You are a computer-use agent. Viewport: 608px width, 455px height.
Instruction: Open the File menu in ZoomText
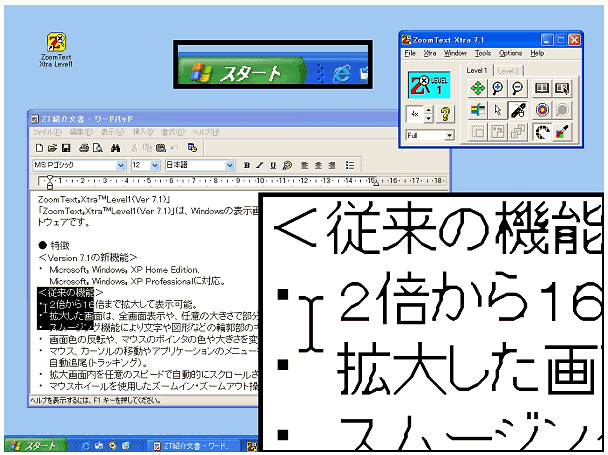[410, 53]
